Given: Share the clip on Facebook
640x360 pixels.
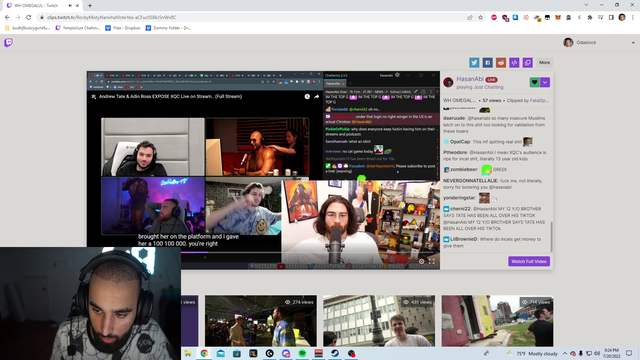Looking at the screenshot, I should 487,62.
